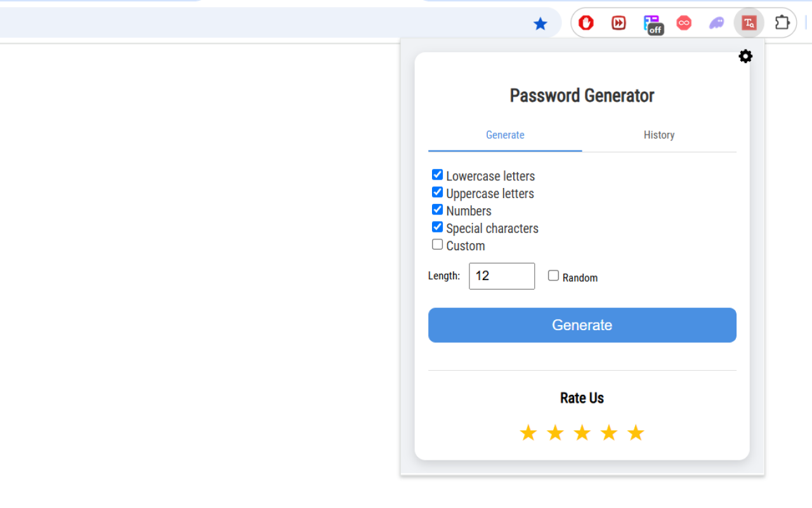Select the Generate tab
This screenshot has height=508, width=812.
click(505, 135)
